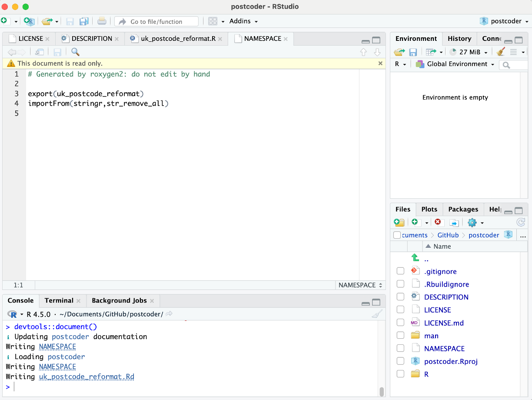Screen dimensions: 532x400
Task: Close the NAMESPACE editor tab
Action: (286, 39)
